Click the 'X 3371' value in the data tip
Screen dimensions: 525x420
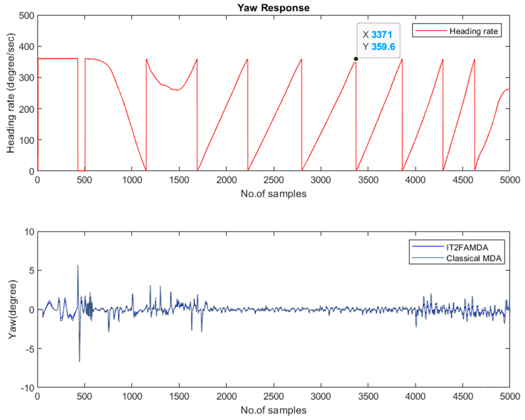377,34
